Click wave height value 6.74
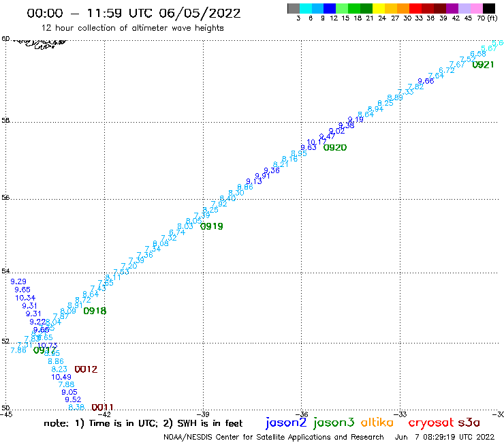Screen dimensions: 504x443 [x=177, y=232]
